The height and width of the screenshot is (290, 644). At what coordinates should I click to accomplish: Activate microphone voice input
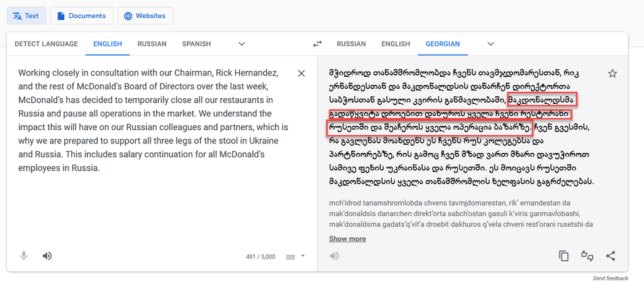tap(24, 256)
